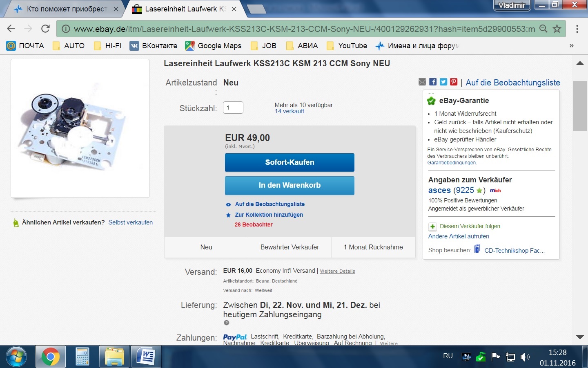588x368 pixels.
Task: Share listing via the email envelope icon
Action: click(x=422, y=82)
